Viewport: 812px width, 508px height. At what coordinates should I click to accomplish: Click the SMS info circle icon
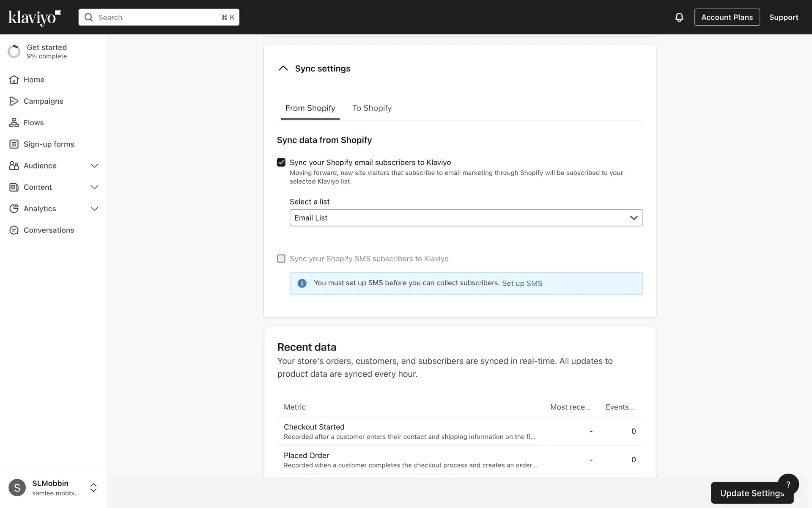pos(302,283)
